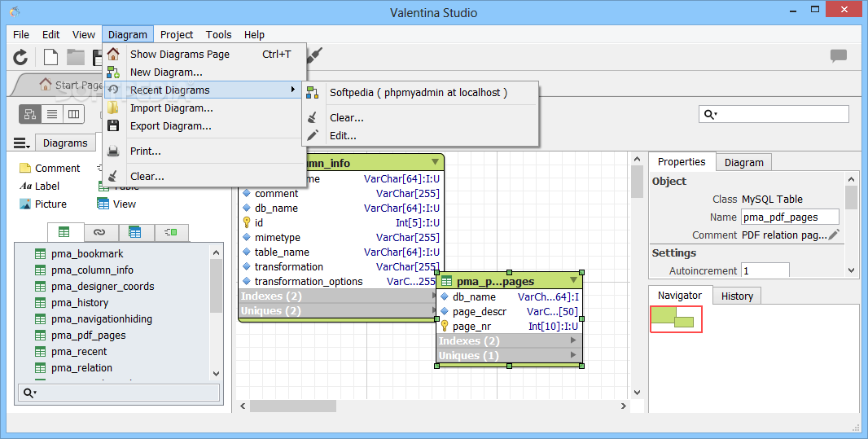Select the page_nr primary key field
The width and height of the screenshot is (868, 439).
point(509,327)
